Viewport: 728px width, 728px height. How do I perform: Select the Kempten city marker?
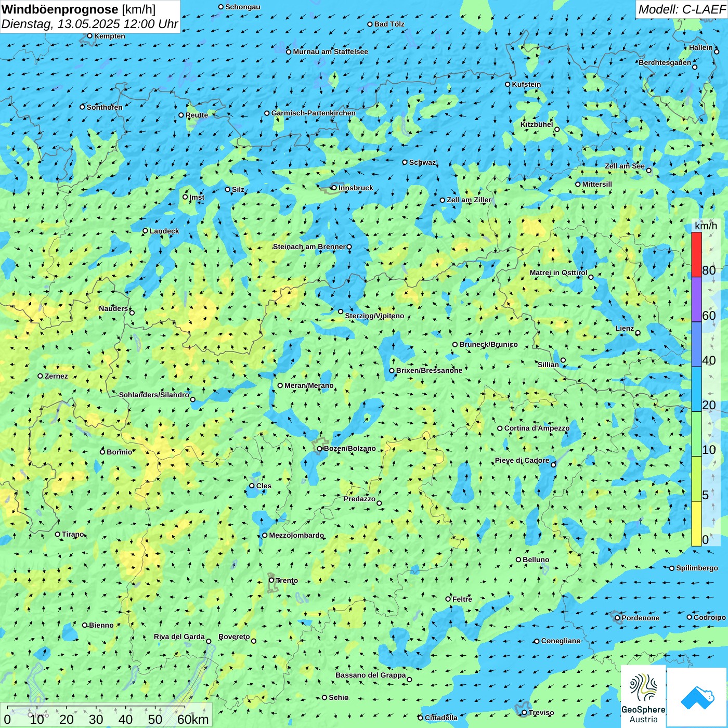[x=89, y=36]
